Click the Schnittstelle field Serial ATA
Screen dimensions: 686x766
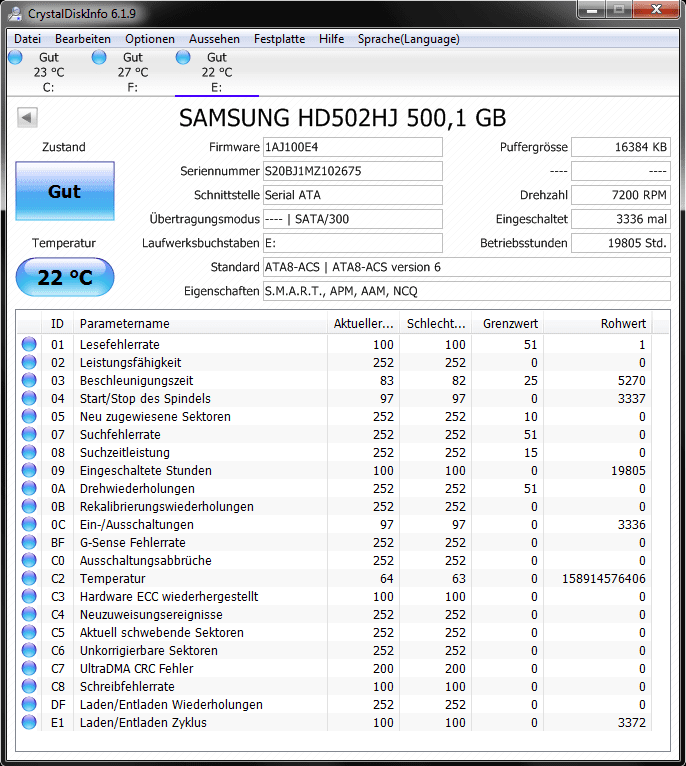[353, 195]
